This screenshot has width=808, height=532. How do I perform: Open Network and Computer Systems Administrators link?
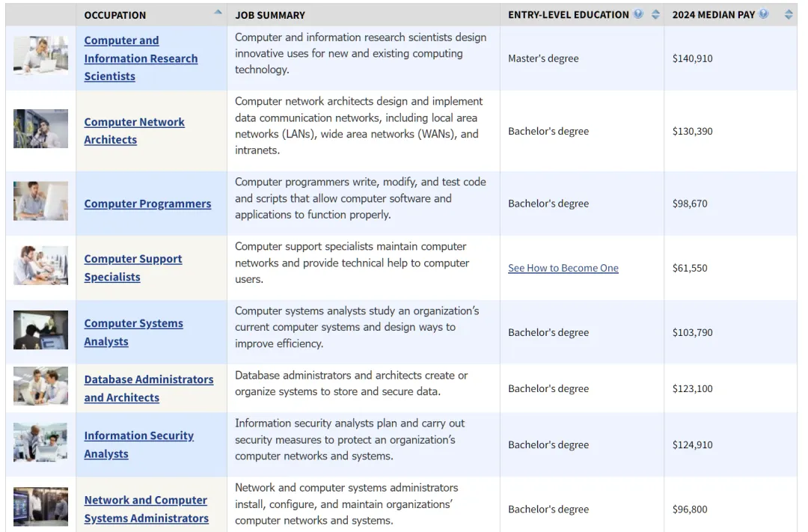pos(146,509)
